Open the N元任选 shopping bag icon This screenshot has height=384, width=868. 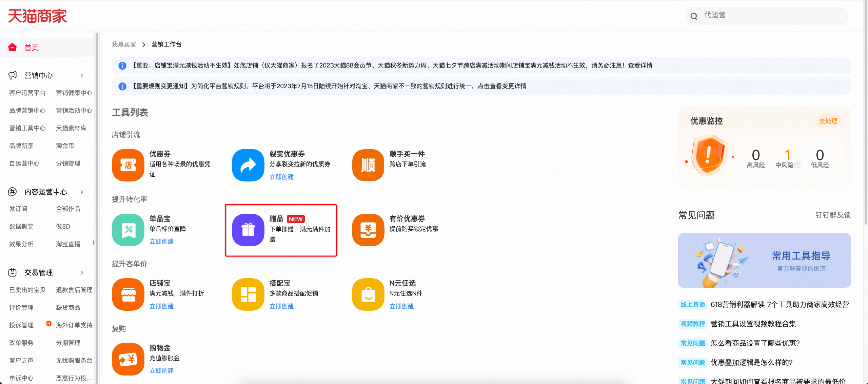pos(368,294)
